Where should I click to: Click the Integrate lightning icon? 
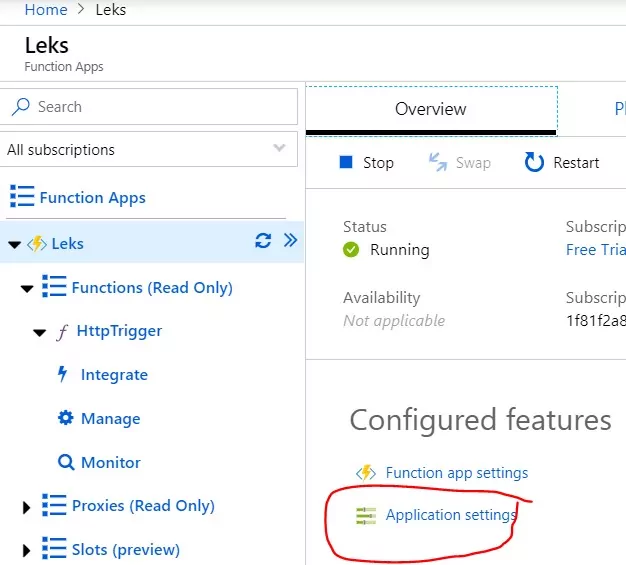click(x=62, y=374)
